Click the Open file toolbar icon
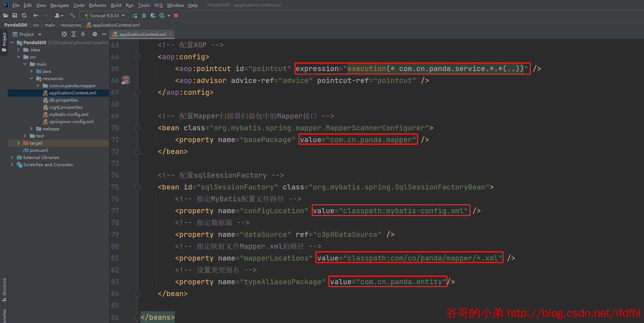The width and height of the screenshot is (644, 323). (5, 15)
